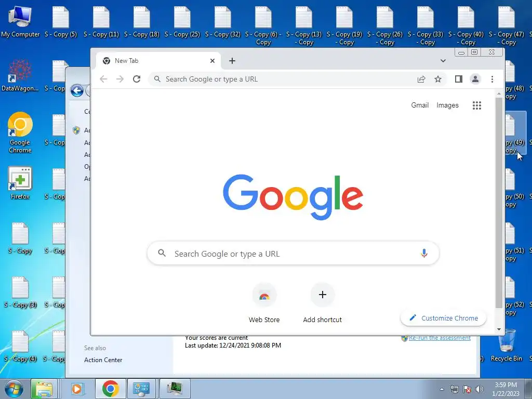Select the My Computer desktop icon
Image resolution: width=532 pixels, height=399 pixels.
[20, 21]
